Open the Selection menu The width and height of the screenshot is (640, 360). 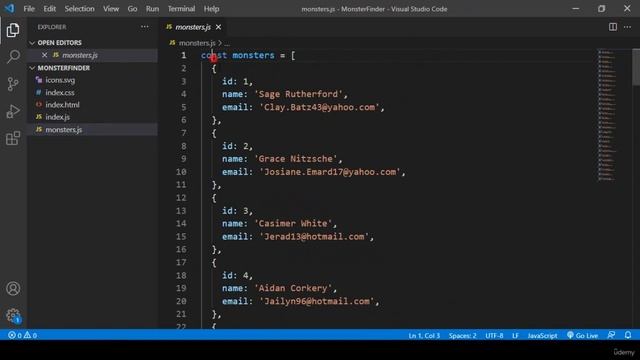[79, 9]
